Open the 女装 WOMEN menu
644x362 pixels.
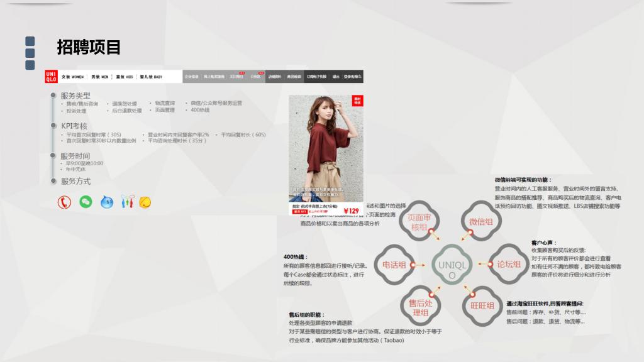(x=72, y=77)
